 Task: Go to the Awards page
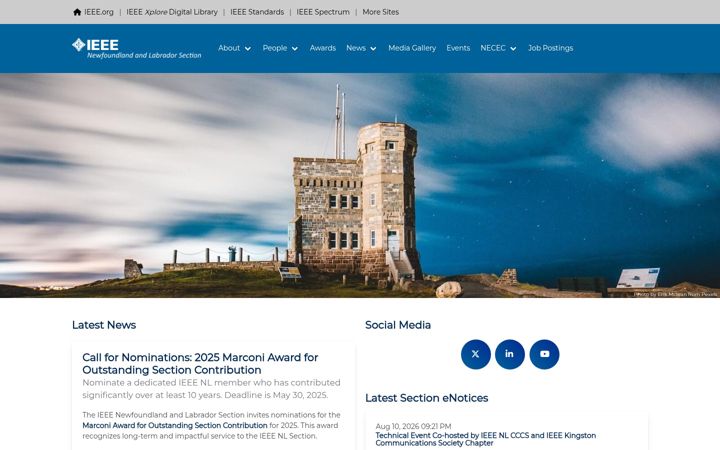(323, 48)
